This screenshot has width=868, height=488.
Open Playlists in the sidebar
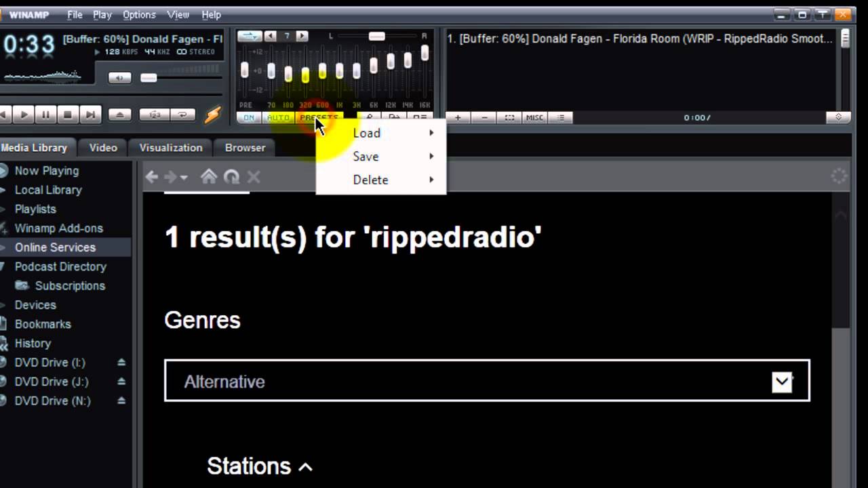[x=35, y=209]
